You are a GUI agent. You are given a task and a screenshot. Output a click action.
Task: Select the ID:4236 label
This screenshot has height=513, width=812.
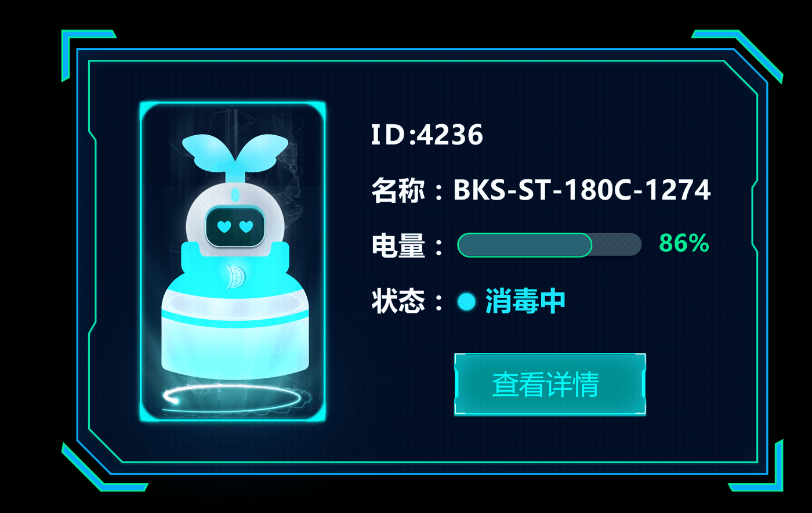click(x=427, y=135)
